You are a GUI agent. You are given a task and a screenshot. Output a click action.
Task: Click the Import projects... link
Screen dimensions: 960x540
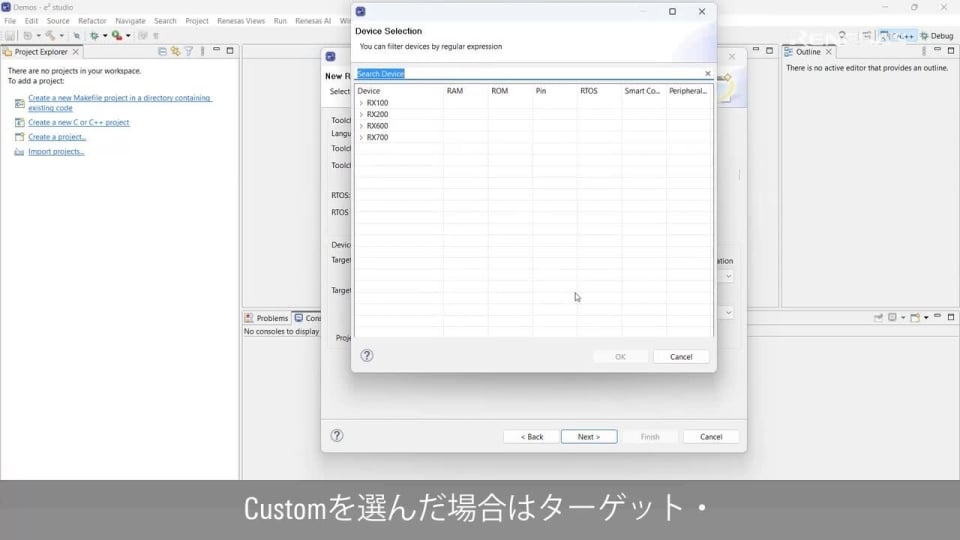56,152
